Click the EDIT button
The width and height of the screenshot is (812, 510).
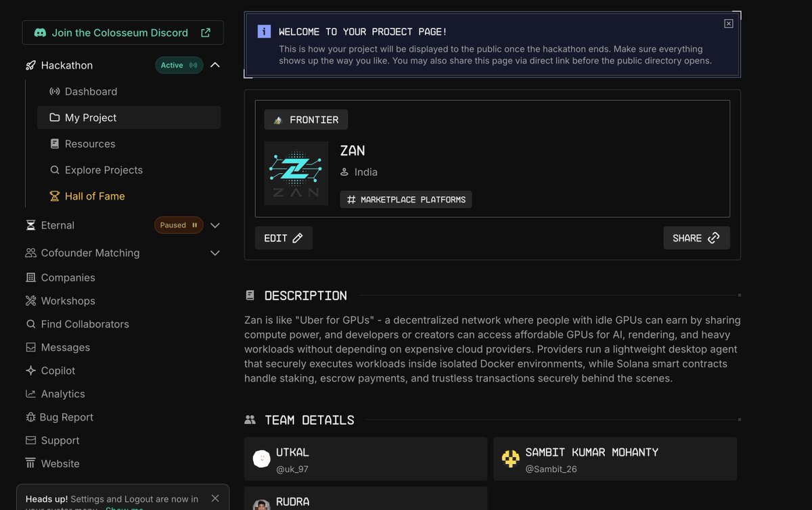click(284, 238)
